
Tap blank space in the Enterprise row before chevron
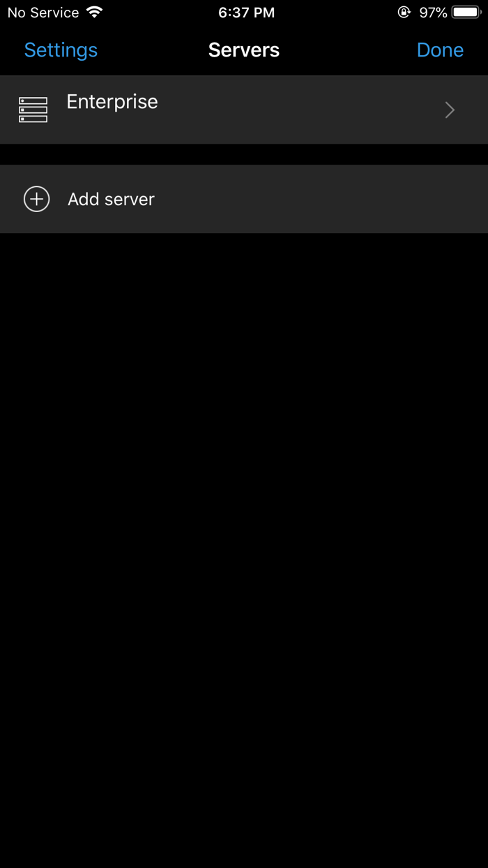300,110
